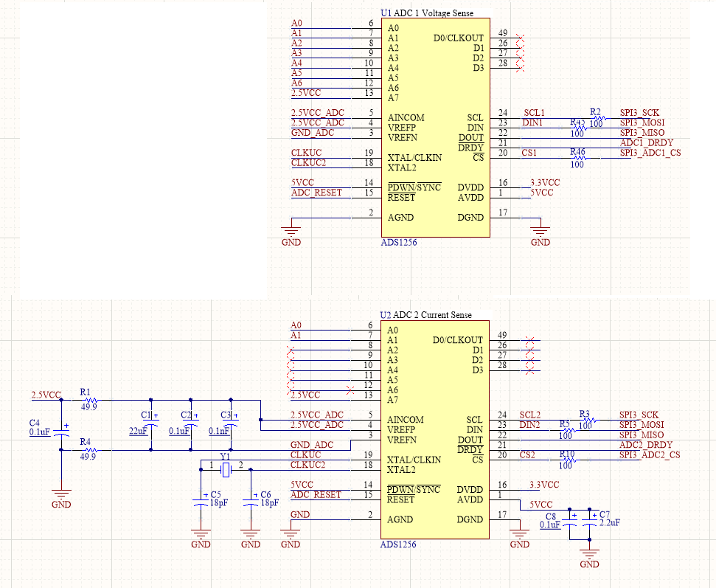Click the ADC_RESET net label on U2
Viewport: 716px width, 588px height.
tap(316, 494)
